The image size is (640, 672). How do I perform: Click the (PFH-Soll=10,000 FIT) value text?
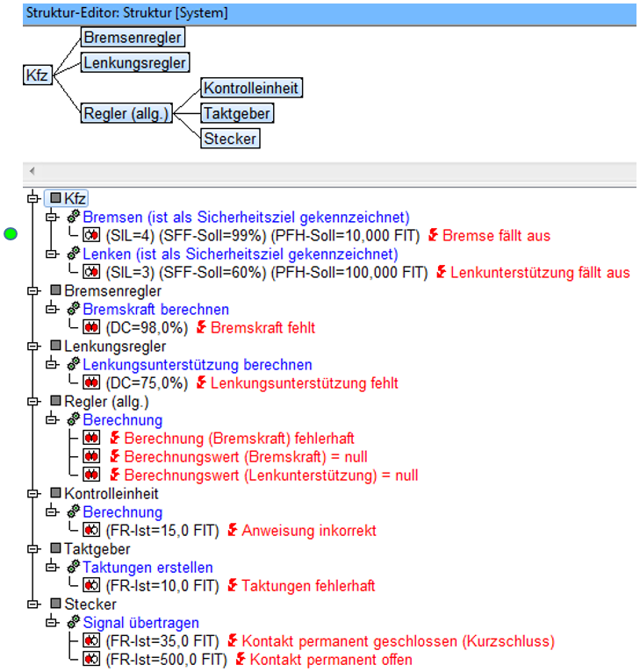(x=345, y=236)
